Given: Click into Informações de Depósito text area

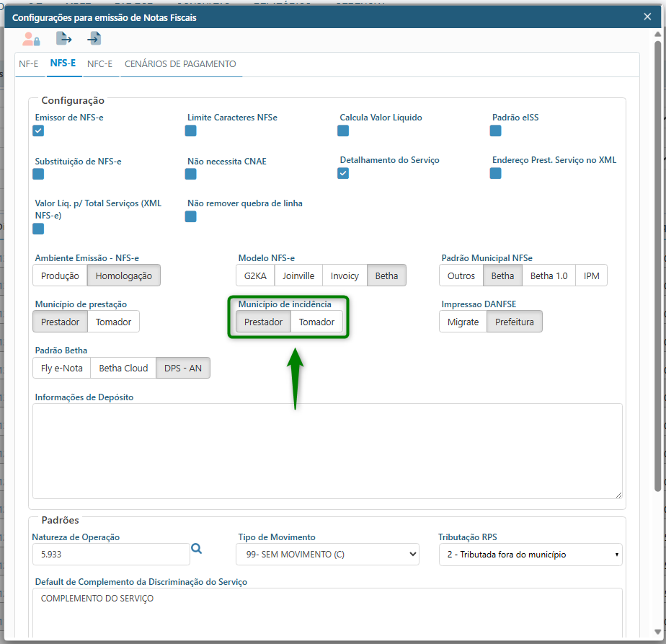Looking at the screenshot, I should click(x=327, y=450).
